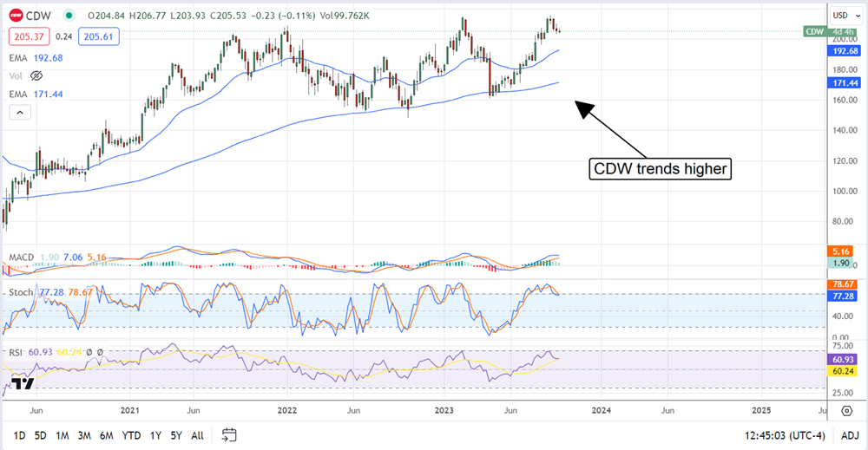Click the 2024 label on the time axis
The image size is (868, 450).
(x=602, y=410)
